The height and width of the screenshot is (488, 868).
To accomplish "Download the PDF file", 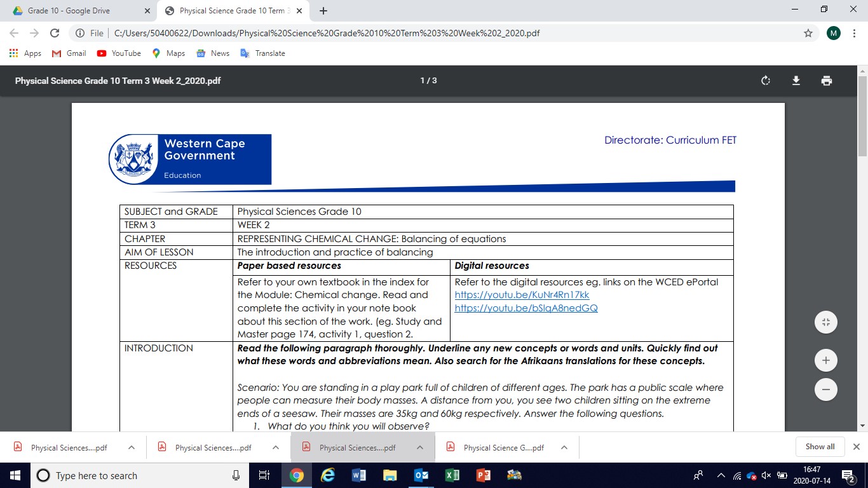I will (x=796, y=81).
